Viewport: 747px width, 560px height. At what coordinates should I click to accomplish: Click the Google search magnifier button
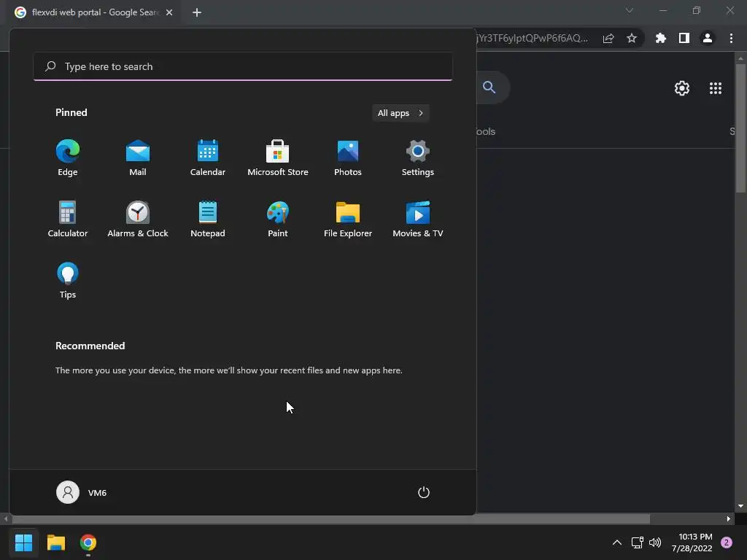pos(489,87)
